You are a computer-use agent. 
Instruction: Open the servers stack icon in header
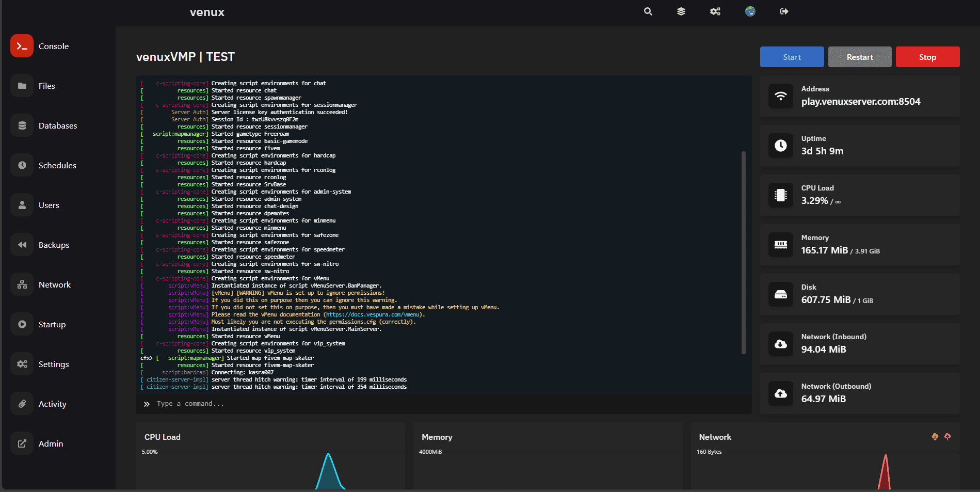681,11
